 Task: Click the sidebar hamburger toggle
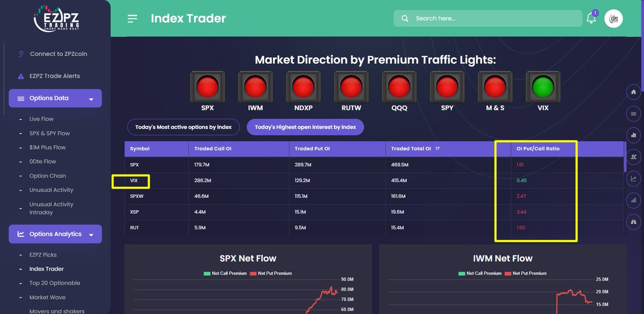(132, 18)
